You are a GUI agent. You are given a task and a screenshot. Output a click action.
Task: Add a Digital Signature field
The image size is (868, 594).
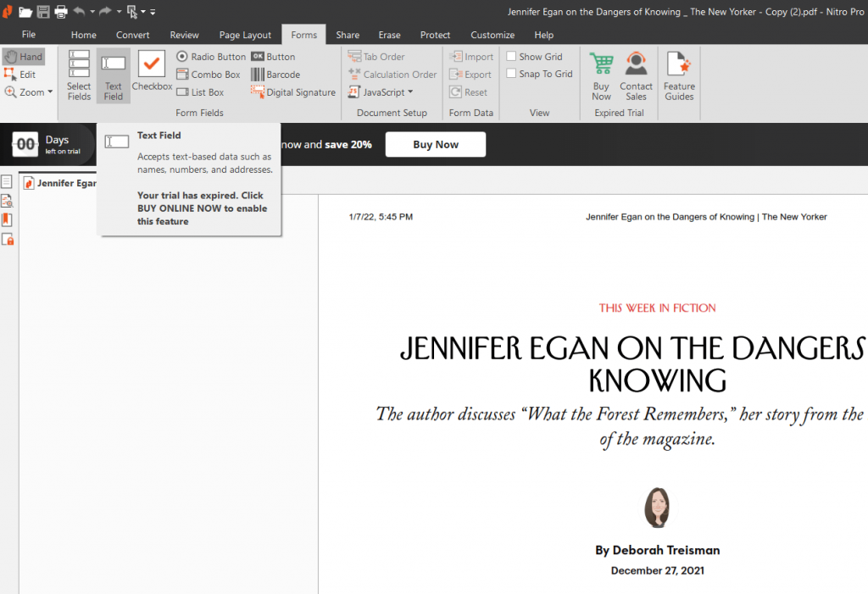[292, 92]
